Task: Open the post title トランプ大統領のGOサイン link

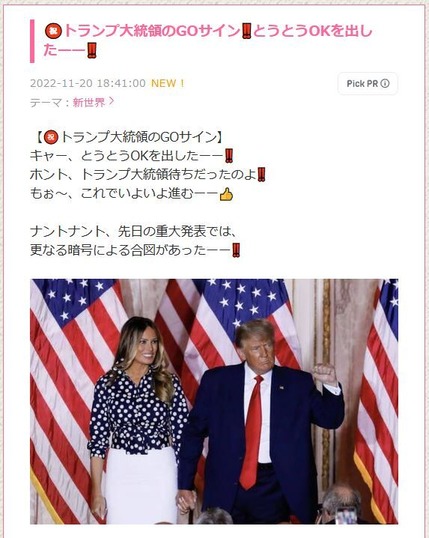Action: pos(208,41)
